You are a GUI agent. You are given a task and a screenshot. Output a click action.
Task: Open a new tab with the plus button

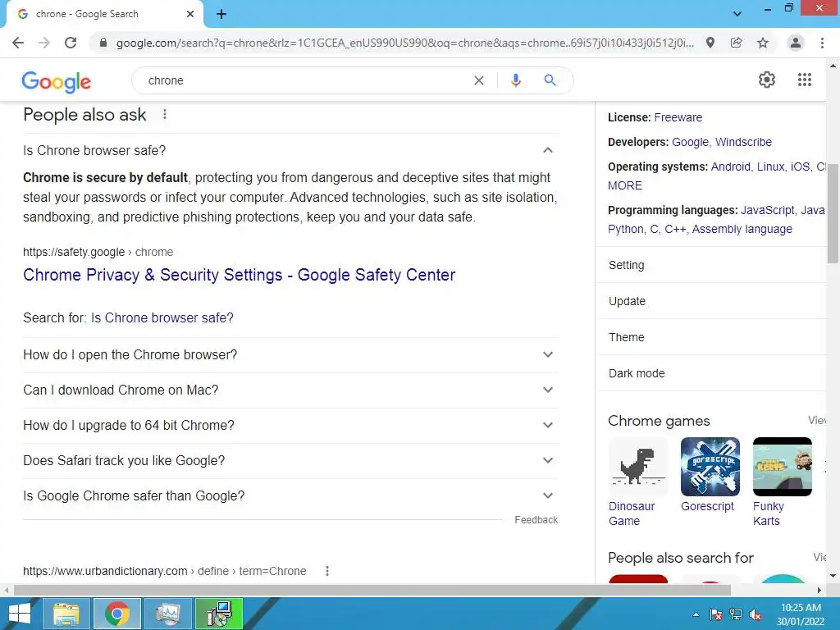coord(221,14)
